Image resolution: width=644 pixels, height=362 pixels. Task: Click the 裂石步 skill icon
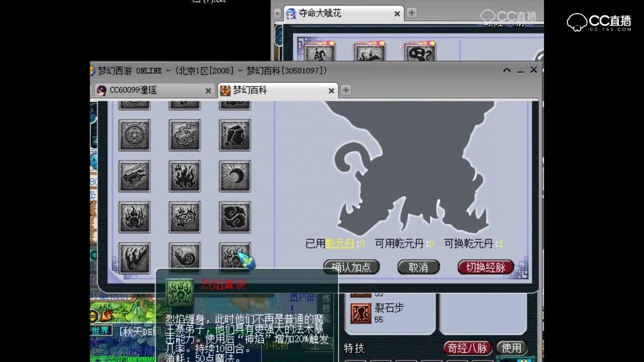360,313
